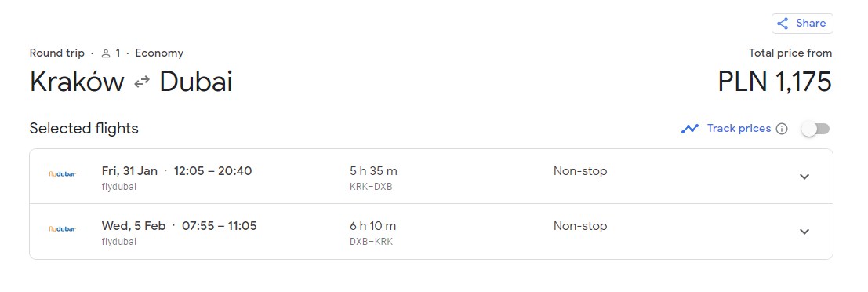This screenshot has width=868, height=292.
Task: Select the Round trip label
Action: point(57,53)
